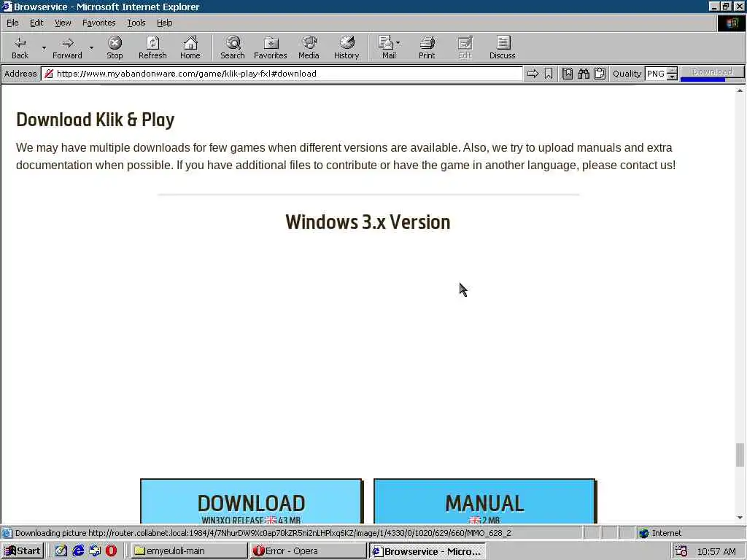Image resolution: width=747 pixels, height=560 pixels.
Task: Click the Forward navigation arrow
Action: click(67, 47)
